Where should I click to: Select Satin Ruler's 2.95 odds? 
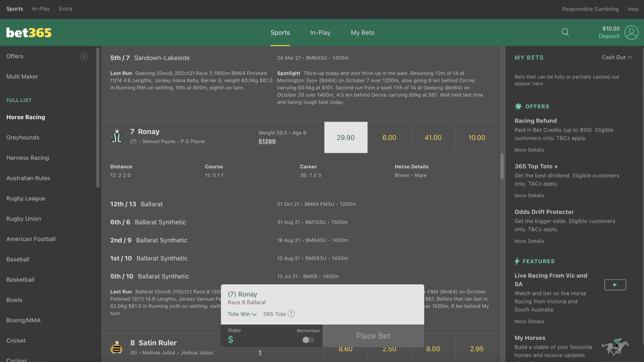[x=477, y=349]
